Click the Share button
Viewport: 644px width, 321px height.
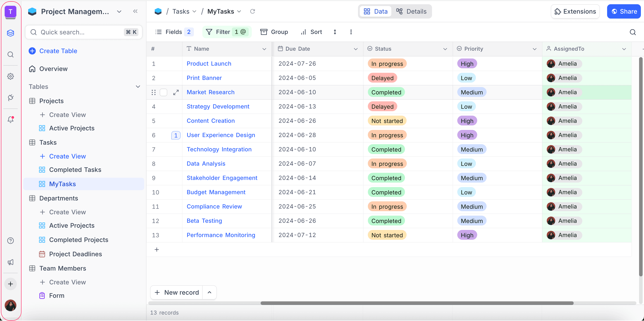(x=624, y=11)
